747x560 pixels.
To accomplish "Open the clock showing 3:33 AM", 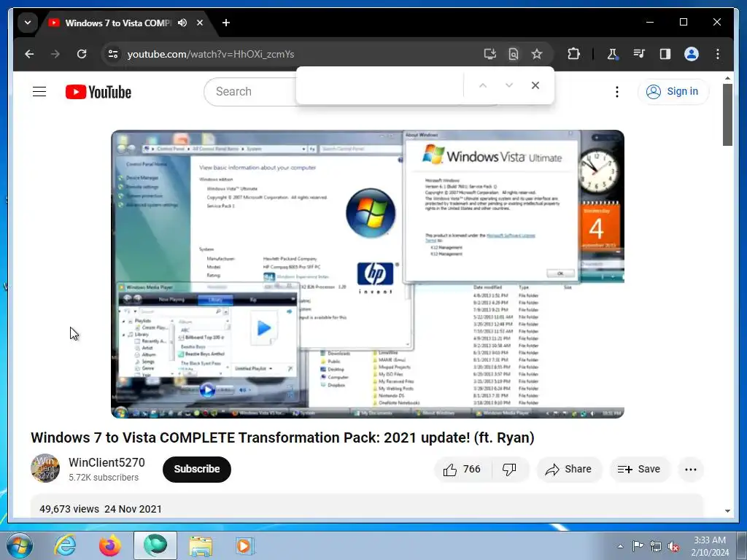I will (x=710, y=546).
